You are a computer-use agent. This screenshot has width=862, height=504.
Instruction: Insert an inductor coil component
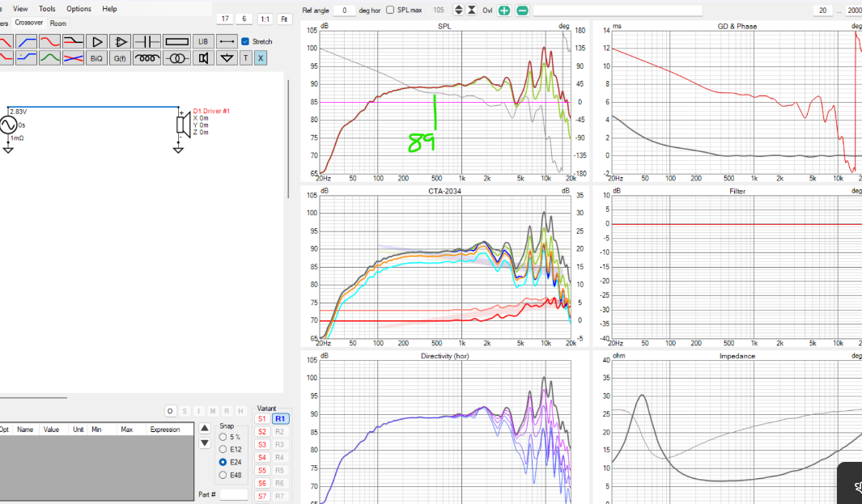tap(146, 57)
